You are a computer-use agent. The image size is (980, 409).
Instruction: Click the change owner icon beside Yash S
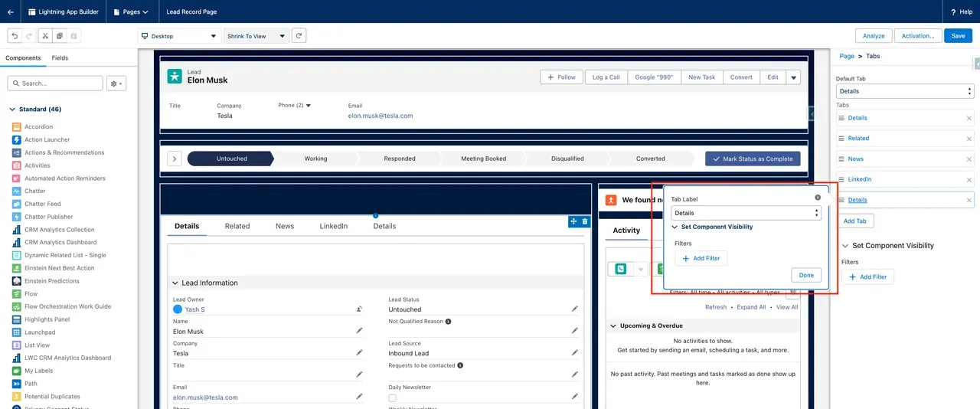(359, 309)
